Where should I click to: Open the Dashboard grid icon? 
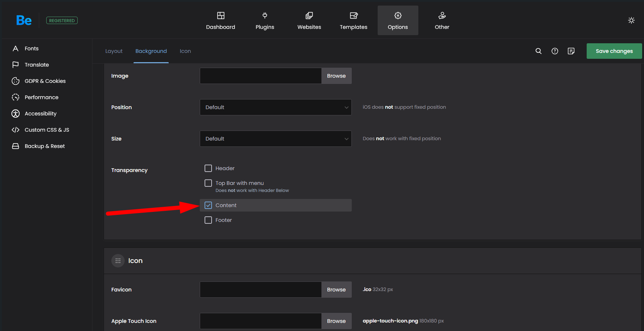(220, 16)
